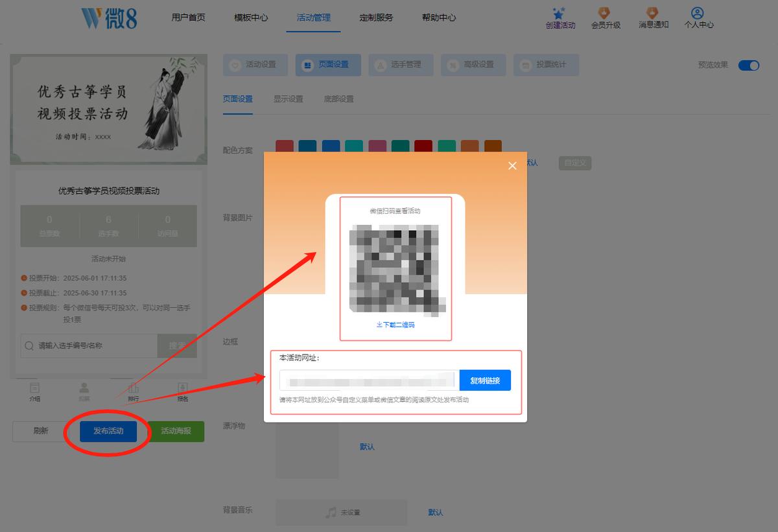
Task: Click the 微信扫码查看活动 caption
Action: [x=395, y=211]
